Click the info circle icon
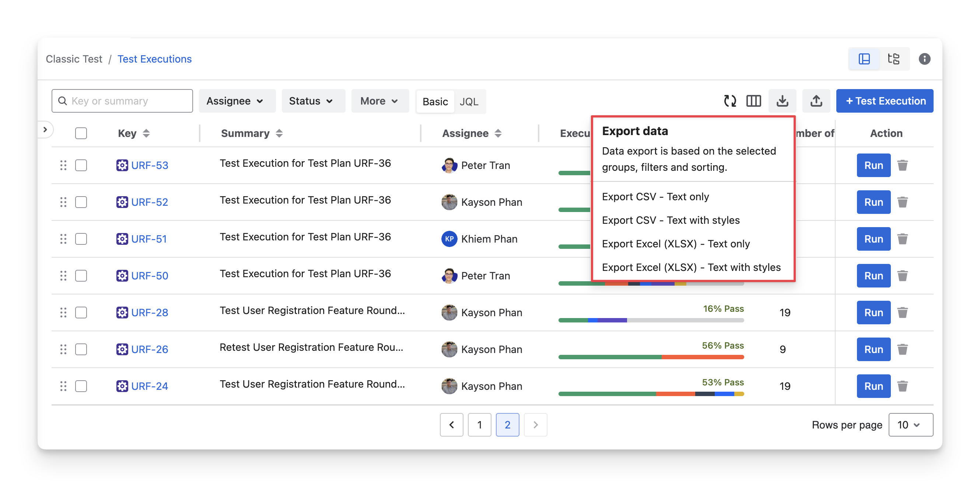Image resolution: width=980 pixels, height=487 pixels. [x=924, y=59]
